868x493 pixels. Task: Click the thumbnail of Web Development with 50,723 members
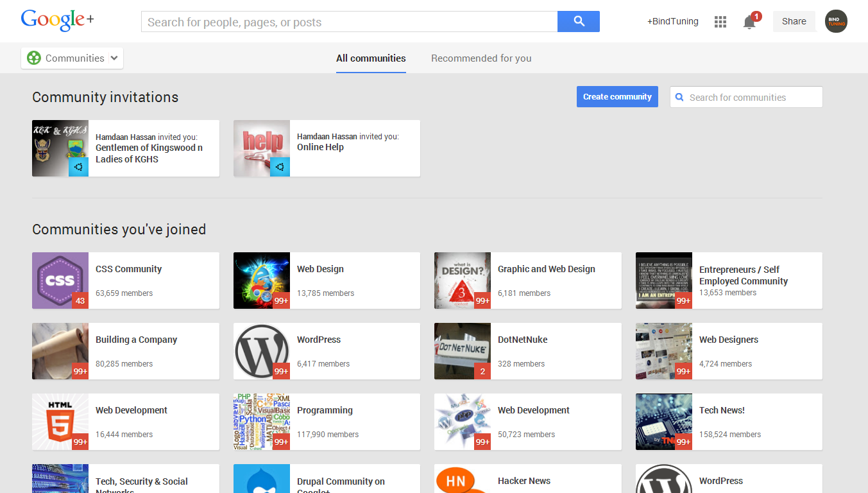tap(463, 422)
